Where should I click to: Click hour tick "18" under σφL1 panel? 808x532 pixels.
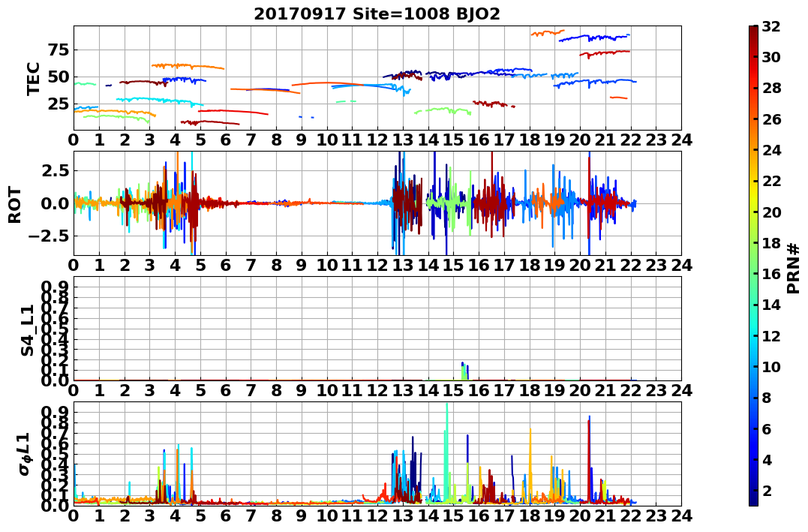pos(529,515)
